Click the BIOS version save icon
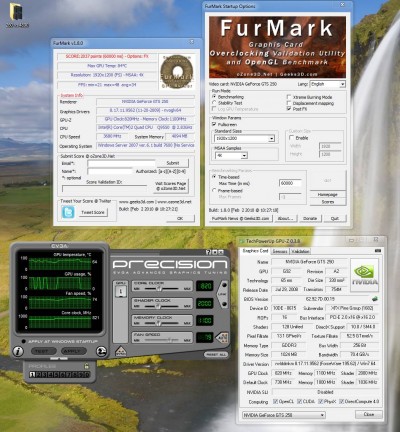The image size is (400, 432). (375, 299)
